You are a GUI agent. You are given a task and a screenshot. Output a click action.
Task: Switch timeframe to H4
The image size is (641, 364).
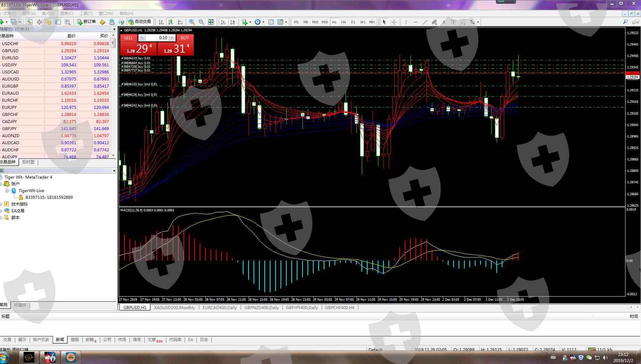click(x=343, y=22)
